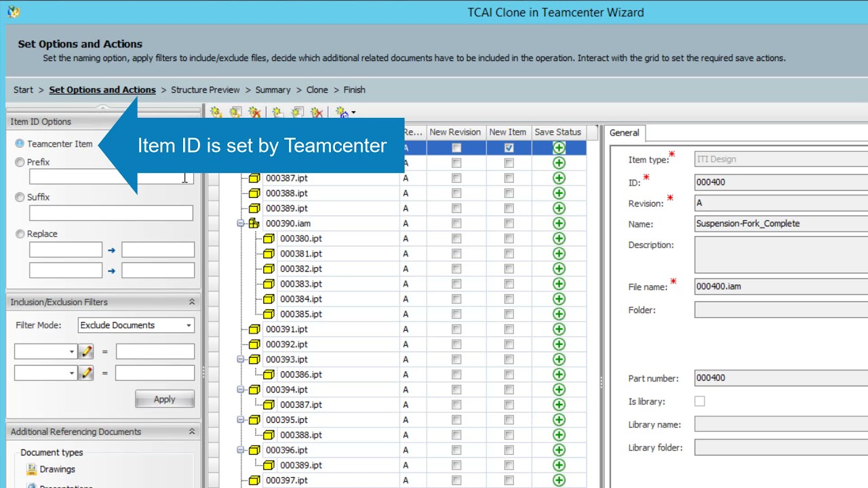Select the Suffix radio button
868x488 pixels.
[20, 197]
